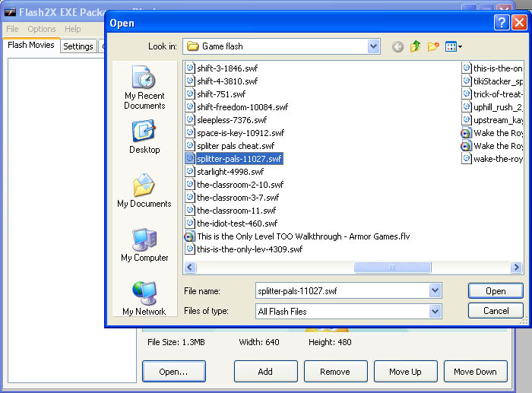Click icon of space-is-key-10912.swf

coord(190,132)
